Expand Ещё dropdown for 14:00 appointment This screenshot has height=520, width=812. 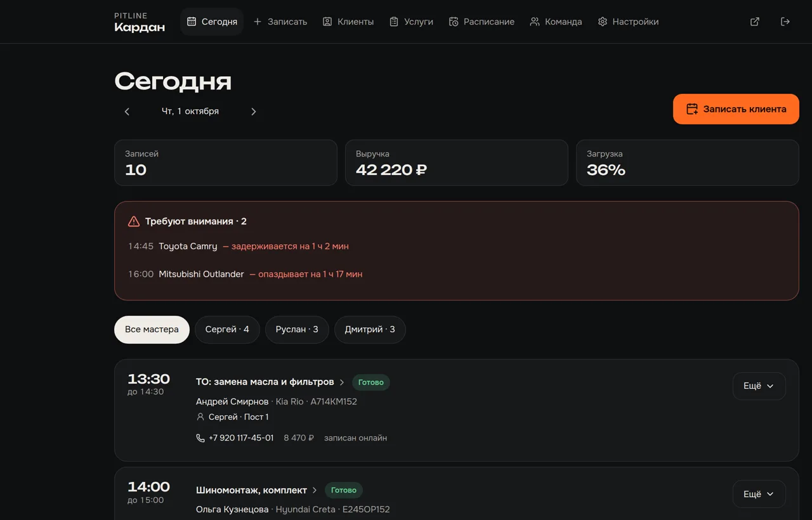[x=759, y=494]
